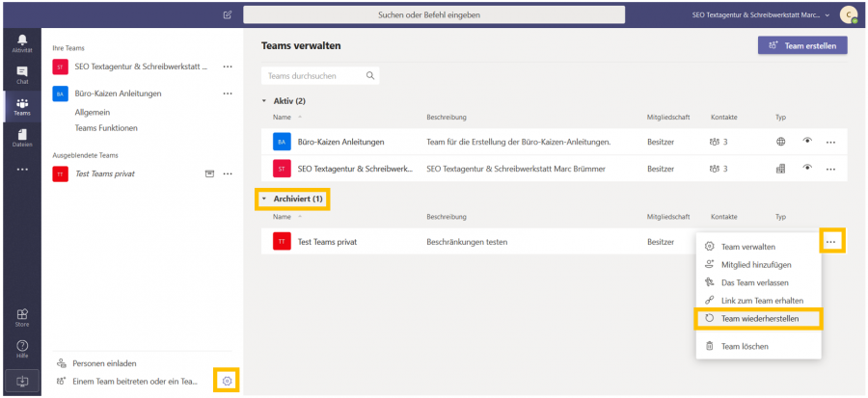Click Beschränkungen testen description text
Viewport: 868px width, 398px height.
coord(467,242)
